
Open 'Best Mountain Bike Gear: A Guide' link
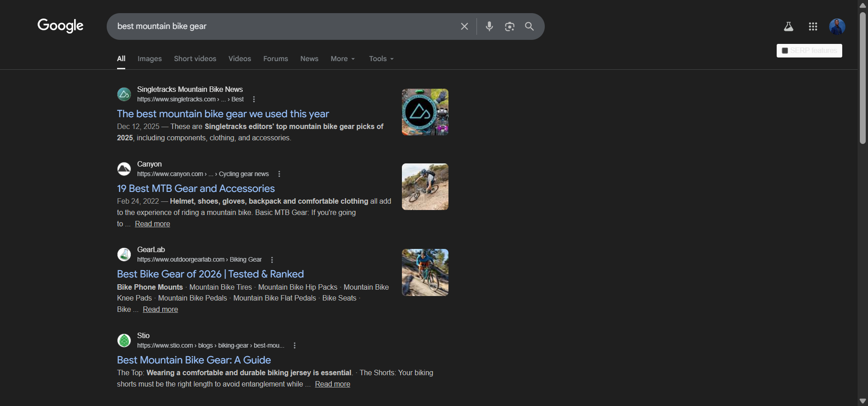coord(194,360)
